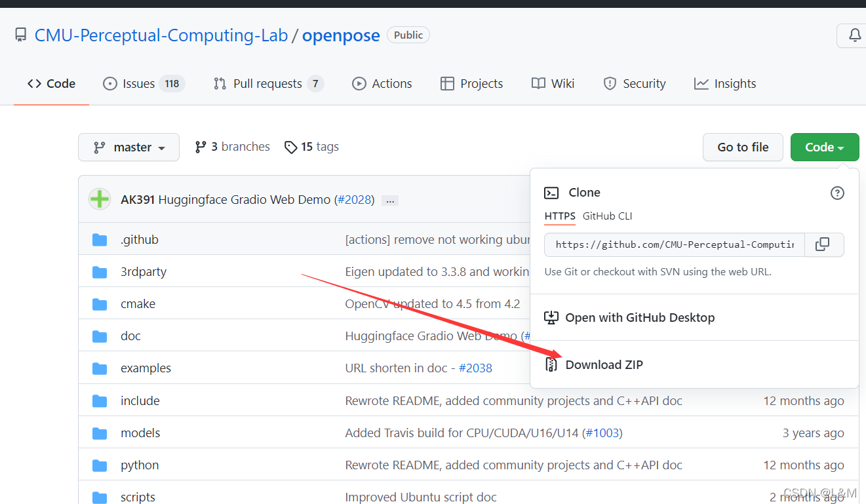866x504 pixels.
Task: Open the green Code dropdown
Action: point(824,147)
